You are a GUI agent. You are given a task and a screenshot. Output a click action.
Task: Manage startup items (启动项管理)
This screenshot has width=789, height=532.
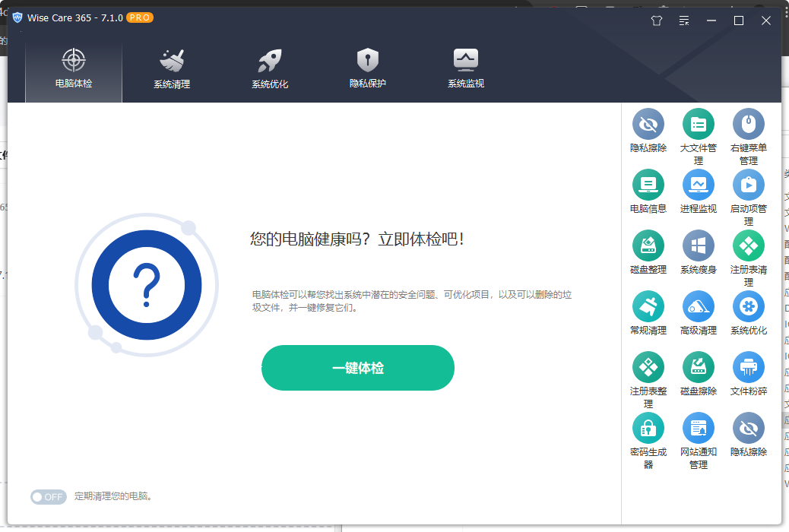pyautogui.click(x=748, y=185)
